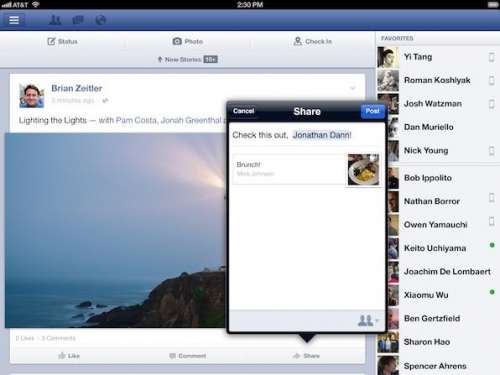Open messages icon in top bar
Viewport: 500px width, 375px height.
pyautogui.click(x=78, y=20)
